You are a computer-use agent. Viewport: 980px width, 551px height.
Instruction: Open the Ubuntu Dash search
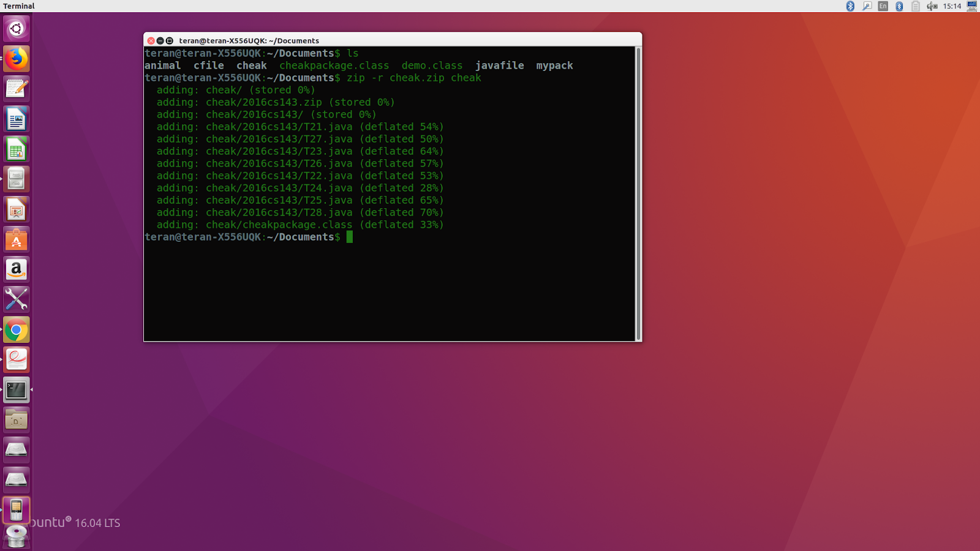[x=17, y=28]
